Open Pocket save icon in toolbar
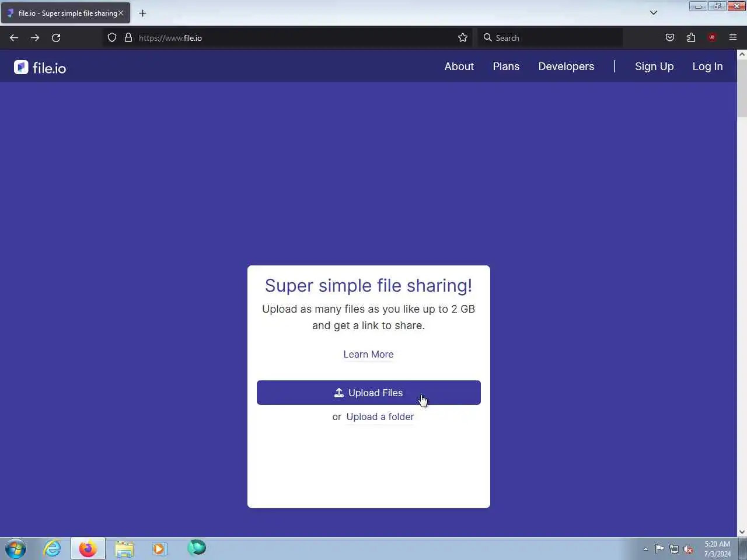Viewport: 747px width, 560px height. tap(670, 38)
